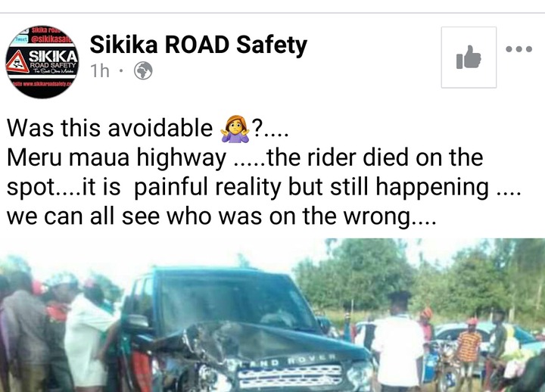545x392 pixels.
Task: Open the three-dot post options menu
Action: tap(519, 49)
